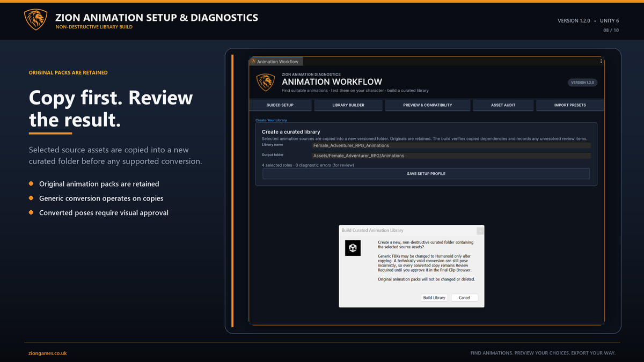The image size is (644, 362).
Task: Click the Animation Workflow window tab
Action: [x=276, y=62]
